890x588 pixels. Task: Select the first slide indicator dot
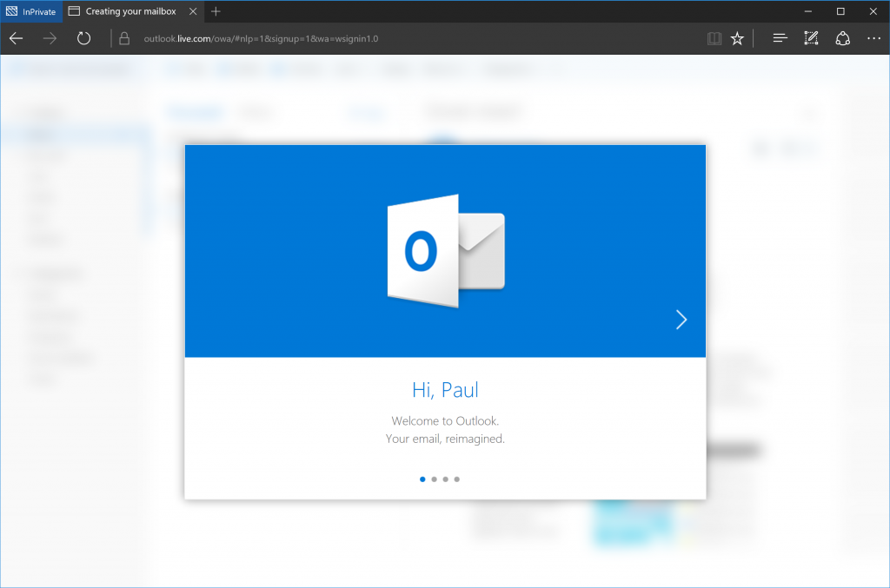point(422,479)
